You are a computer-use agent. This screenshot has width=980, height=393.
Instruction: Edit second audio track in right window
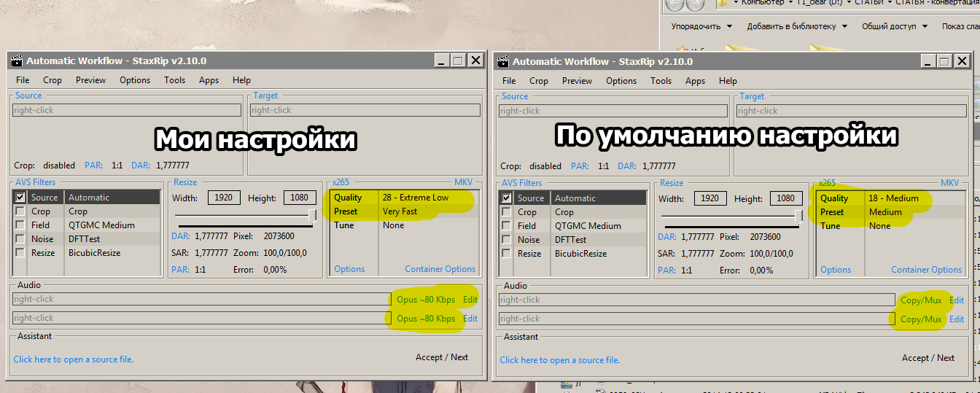click(957, 319)
